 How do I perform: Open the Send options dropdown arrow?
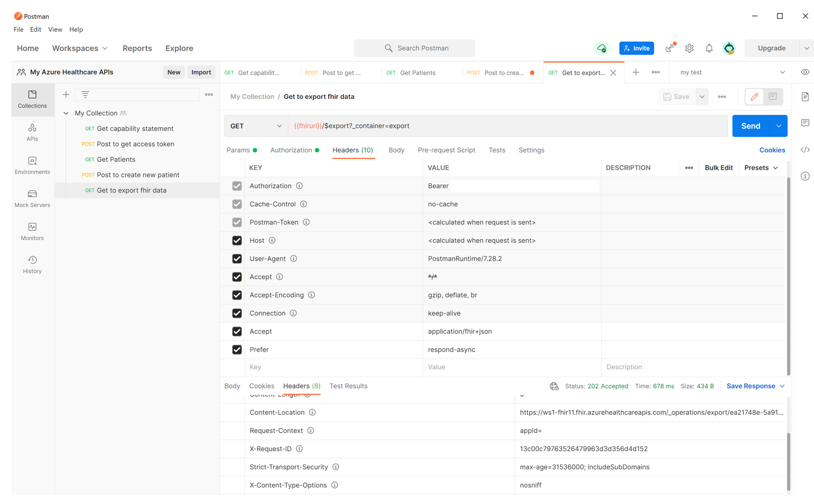pyautogui.click(x=779, y=126)
